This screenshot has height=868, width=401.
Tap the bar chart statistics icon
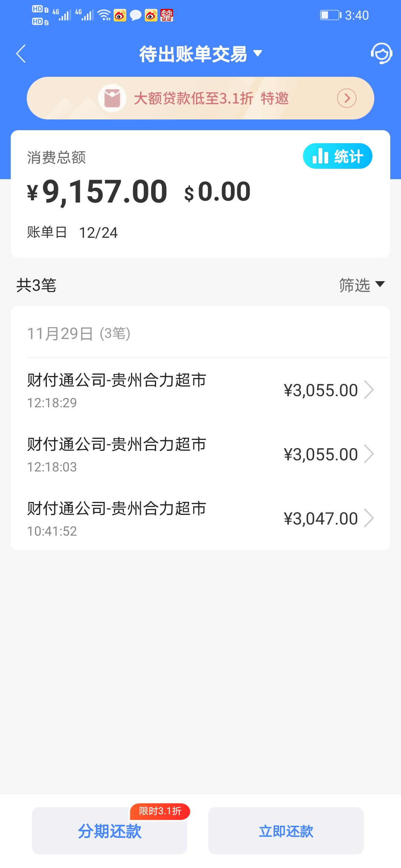click(x=320, y=156)
